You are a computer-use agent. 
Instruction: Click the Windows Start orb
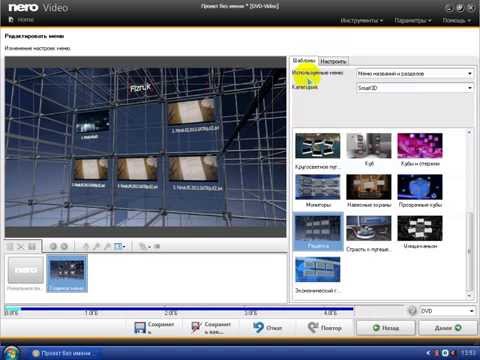(11, 353)
